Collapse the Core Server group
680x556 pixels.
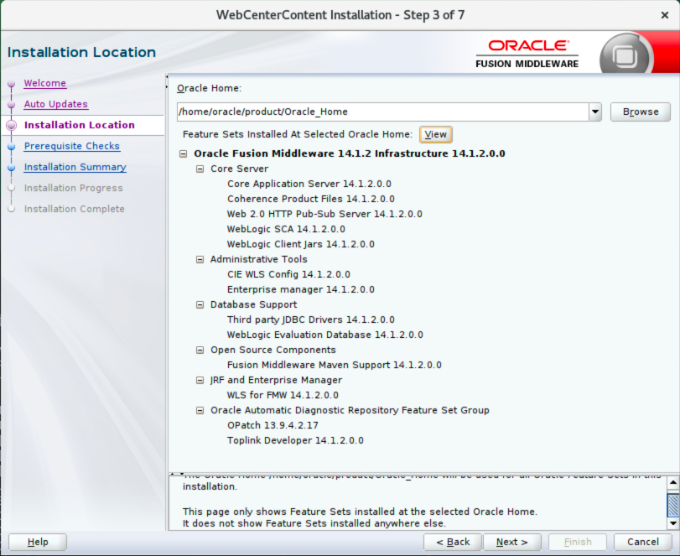(x=200, y=169)
